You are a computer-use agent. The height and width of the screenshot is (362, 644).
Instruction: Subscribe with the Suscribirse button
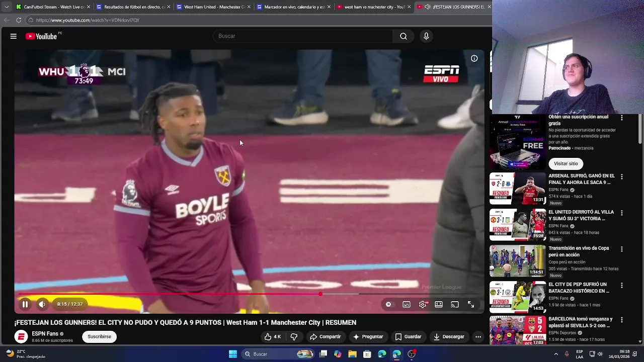tap(99, 336)
